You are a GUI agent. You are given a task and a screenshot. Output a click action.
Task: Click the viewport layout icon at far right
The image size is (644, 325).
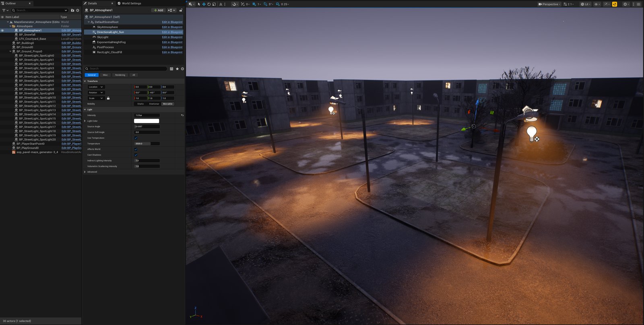click(x=638, y=4)
